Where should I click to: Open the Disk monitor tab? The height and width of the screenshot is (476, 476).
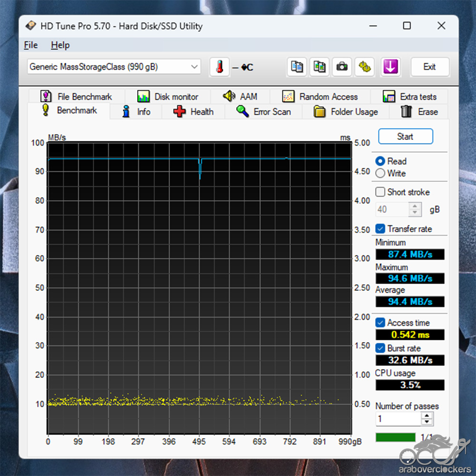click(x=168, y=97)
